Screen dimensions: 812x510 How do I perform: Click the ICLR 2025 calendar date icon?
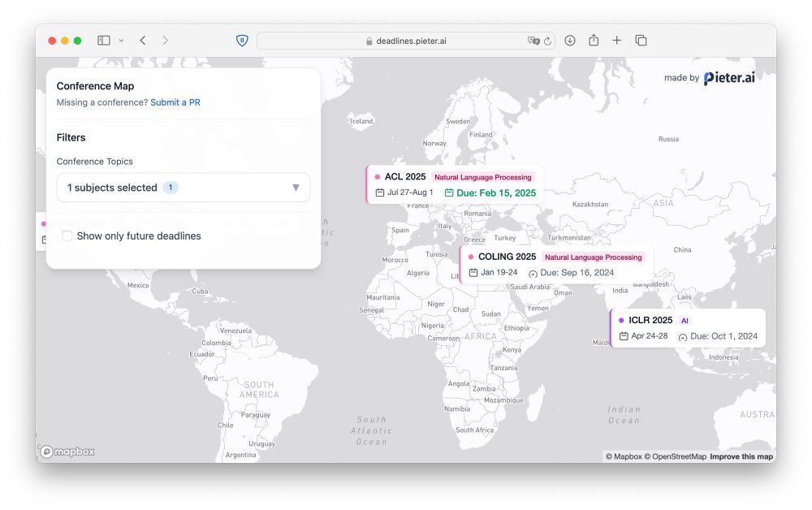(x=624, y=336)
